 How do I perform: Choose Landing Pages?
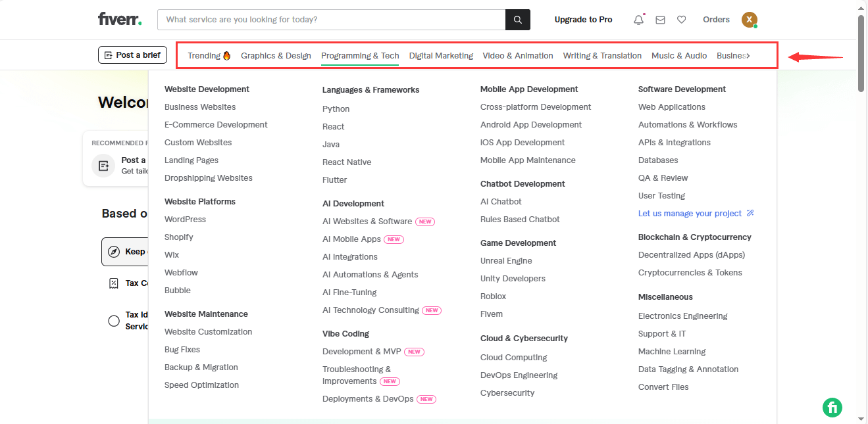click(x=191, y=160)
